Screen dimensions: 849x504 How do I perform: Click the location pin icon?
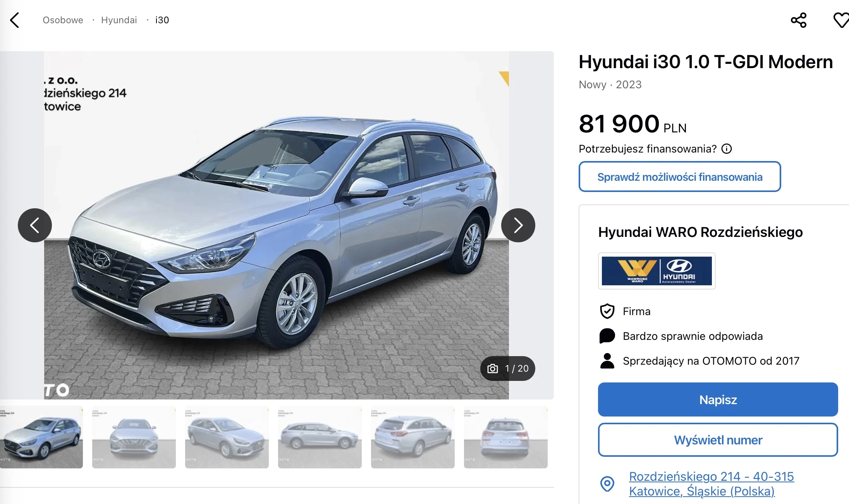pos(607,483)
